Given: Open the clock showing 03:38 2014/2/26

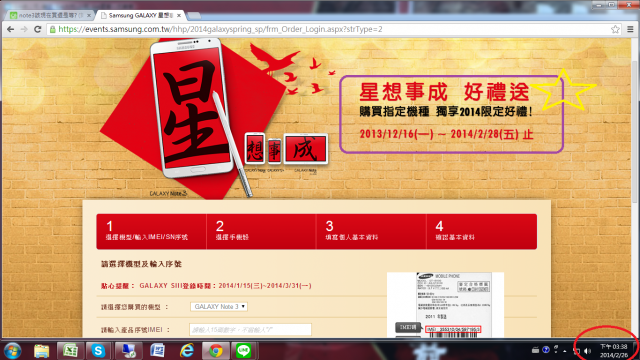Looking at the screenshot, I should click(x=613, y=351).
